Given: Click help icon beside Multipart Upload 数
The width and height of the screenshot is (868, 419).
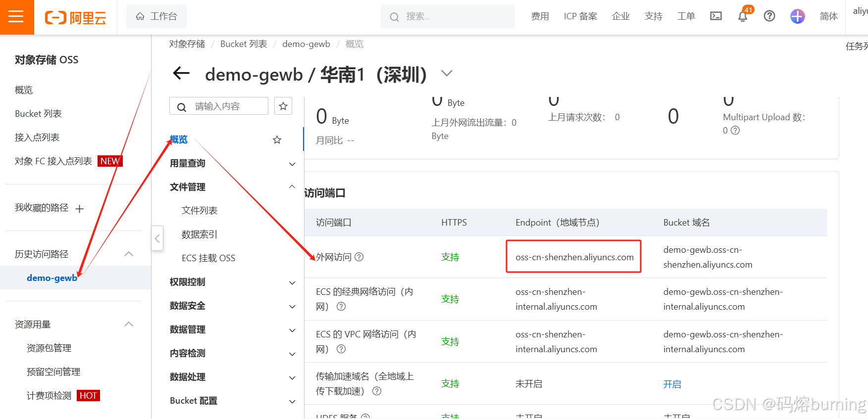Looking at the screenshot, I should point(735,131).
